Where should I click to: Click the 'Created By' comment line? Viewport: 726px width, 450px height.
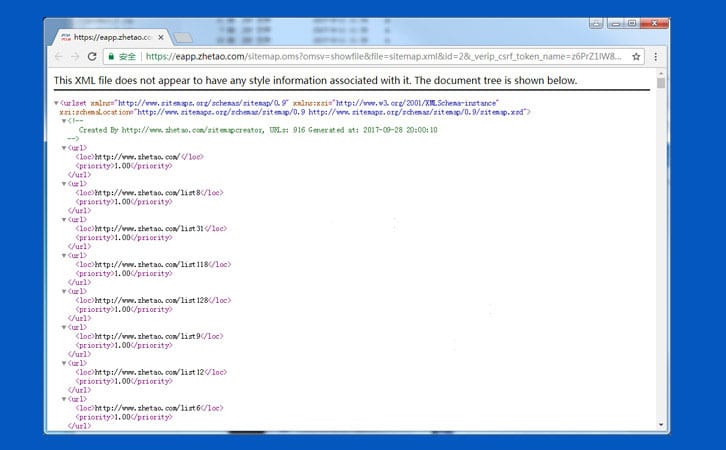coord(258,130)
